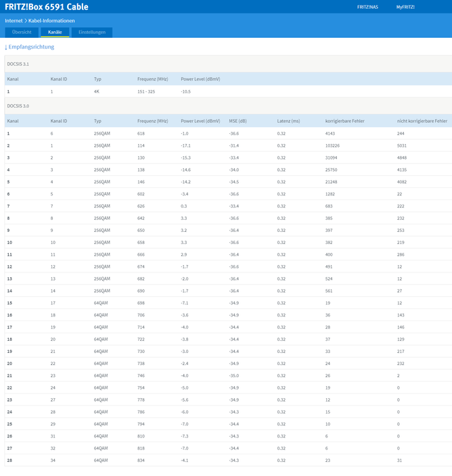Screen dimensions: 452x476
Task: Click the -10.5 power level value
Action: (x=185, y=91)
